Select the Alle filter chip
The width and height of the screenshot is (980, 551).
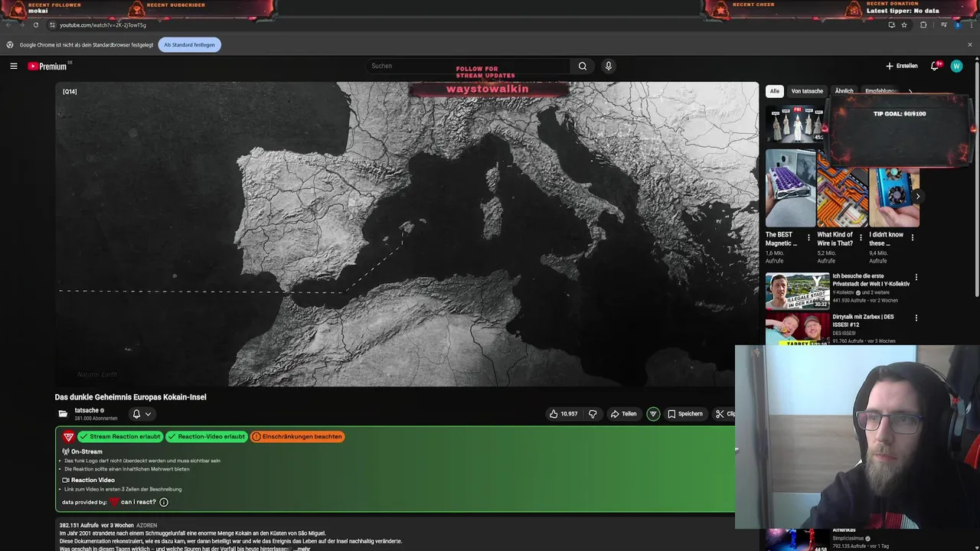(x=775, y=91)
